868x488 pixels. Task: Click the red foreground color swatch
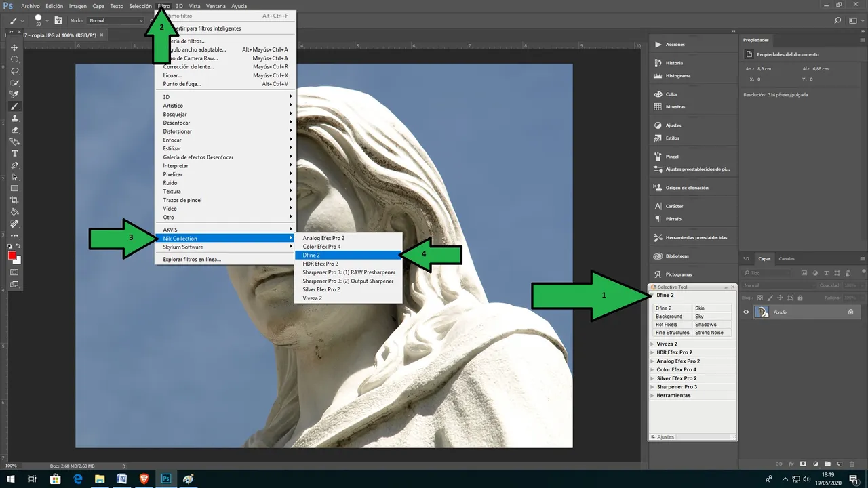(x=12, y=256)
